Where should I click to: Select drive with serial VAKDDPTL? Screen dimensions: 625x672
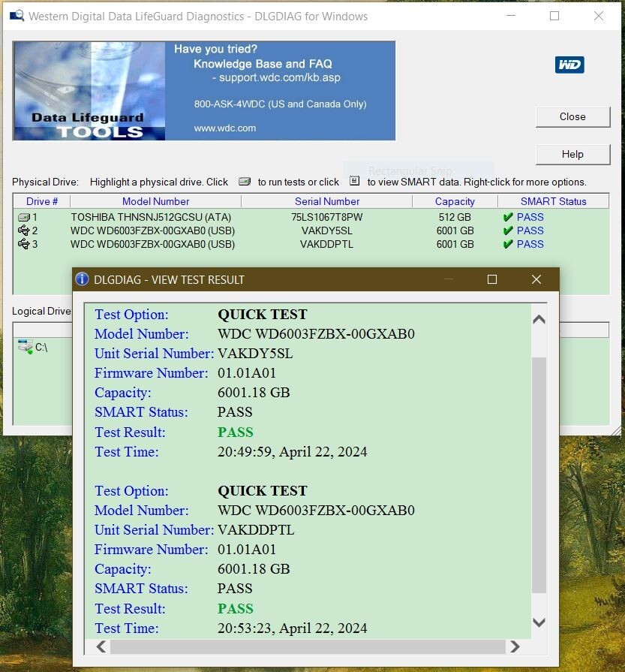(326, 244)
